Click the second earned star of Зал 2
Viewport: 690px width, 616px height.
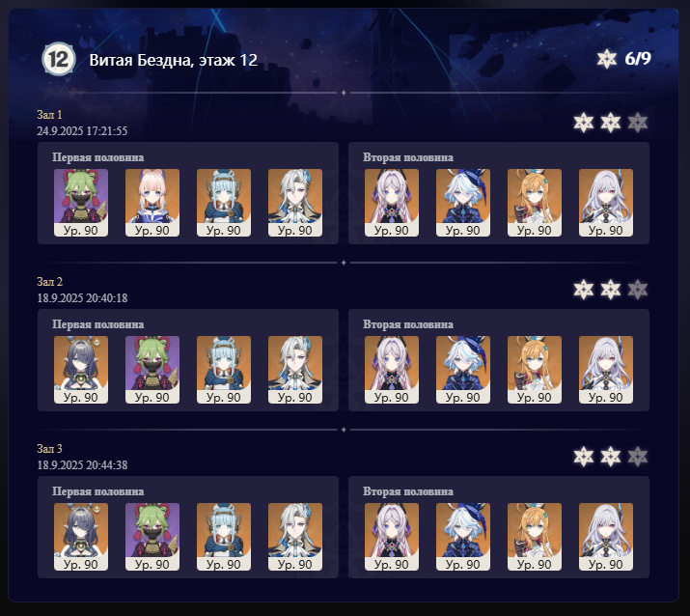click(x=611, y=290)
